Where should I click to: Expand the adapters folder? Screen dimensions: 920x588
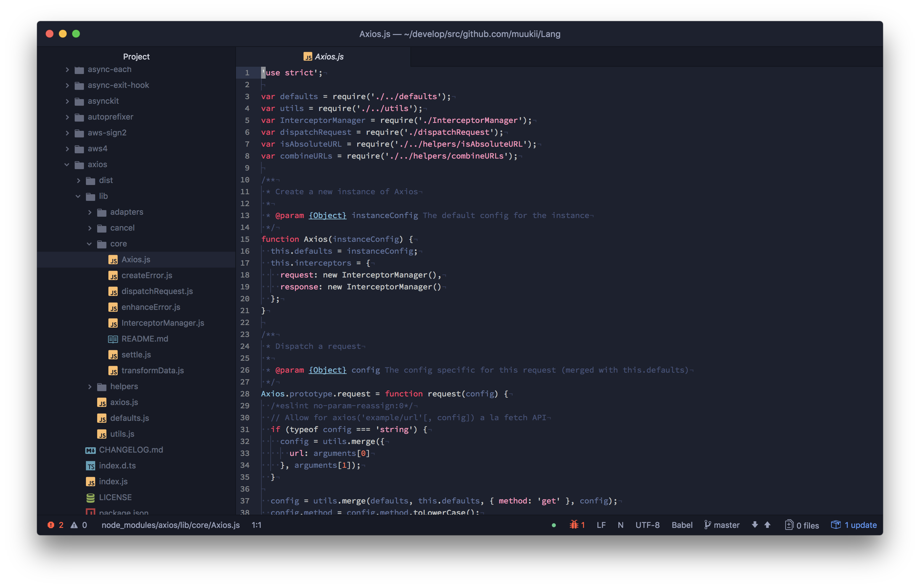[x=90, y=212]
